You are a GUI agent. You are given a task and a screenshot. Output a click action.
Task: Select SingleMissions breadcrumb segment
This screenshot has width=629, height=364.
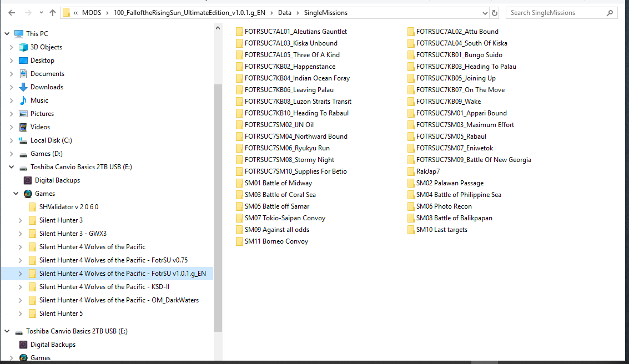click(326, 13)
